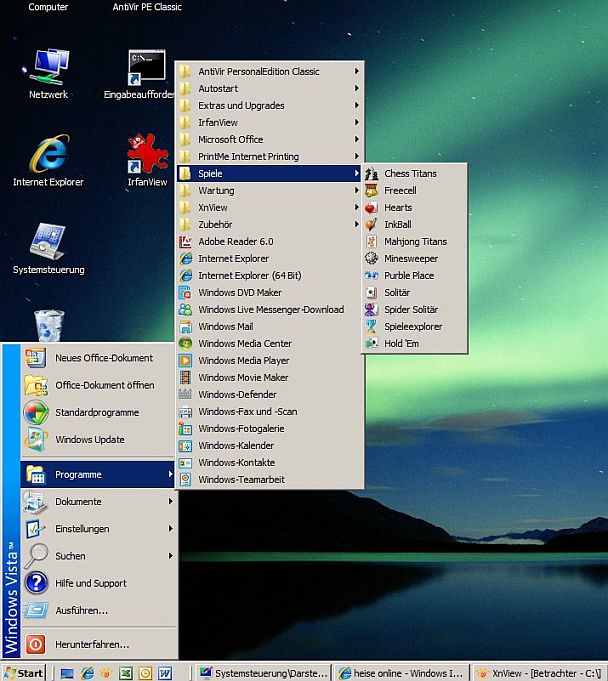Open Windows-Fotogalerie
The height and width of the screenshot is (681, 608).
coord(269,428)
